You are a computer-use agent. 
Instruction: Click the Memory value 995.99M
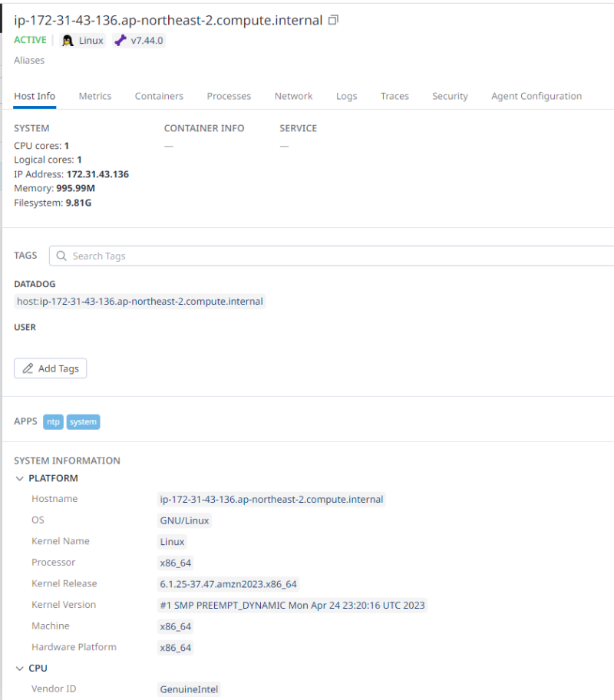pyautogui.click(x=75, y=188)
